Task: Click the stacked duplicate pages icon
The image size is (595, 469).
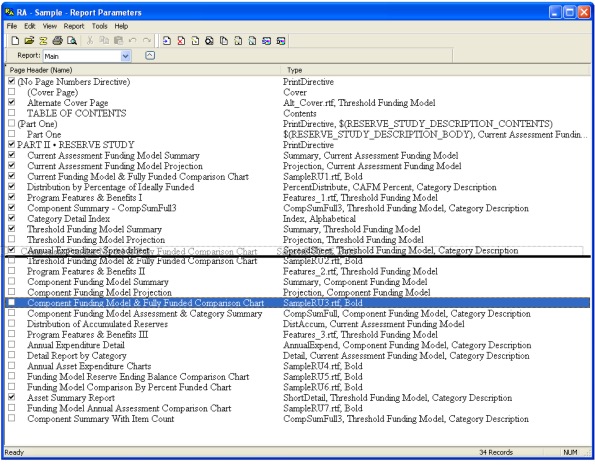Action: (x=224, y=41)
